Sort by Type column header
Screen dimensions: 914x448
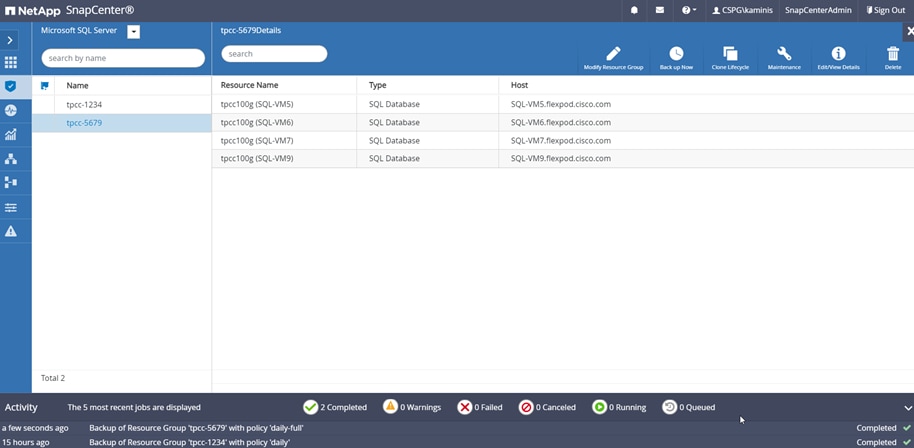coord(378,85)
